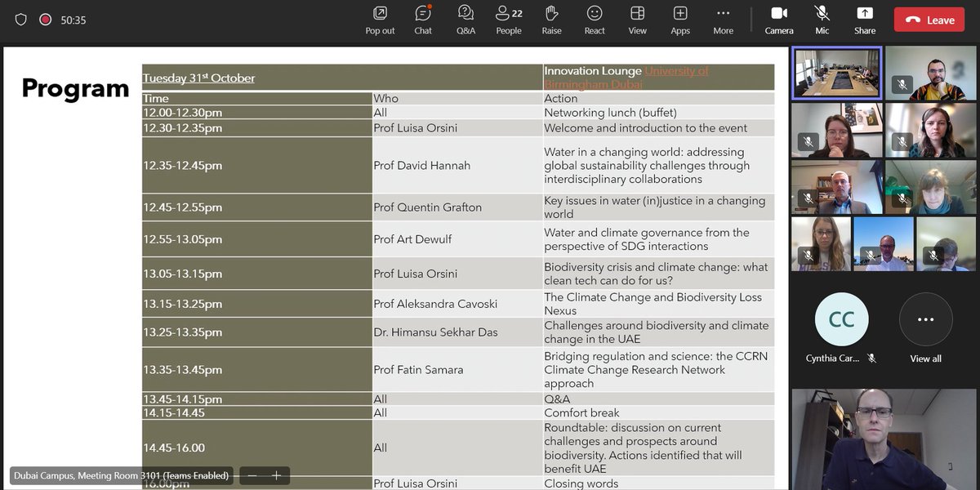Select Prof Aleksandra Cavoski cell
Image resolution: width=980 pixels, height=490 pixels.
pyautogui.click(x=457, y=304)
